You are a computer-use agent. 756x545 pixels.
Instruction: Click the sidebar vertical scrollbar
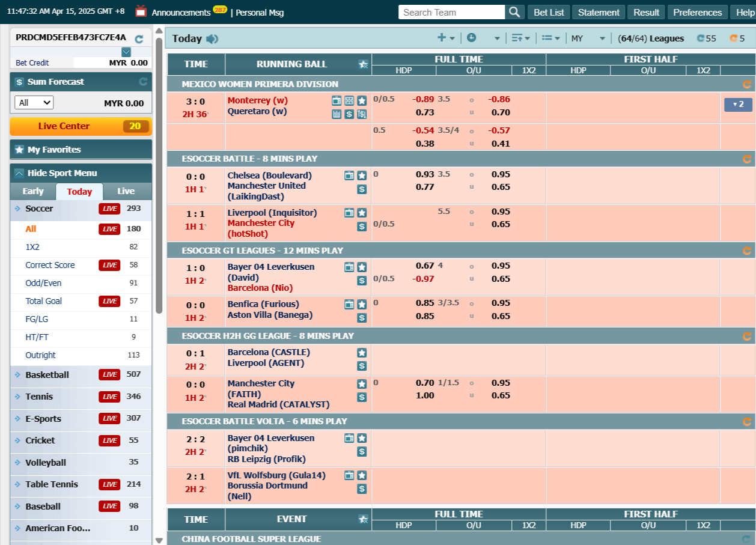[x=159, y=174]
